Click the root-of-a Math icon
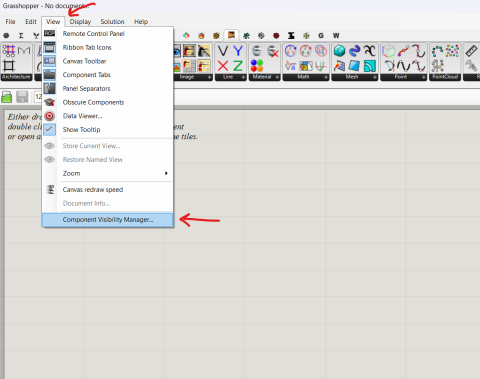 (x=291, y=66)
